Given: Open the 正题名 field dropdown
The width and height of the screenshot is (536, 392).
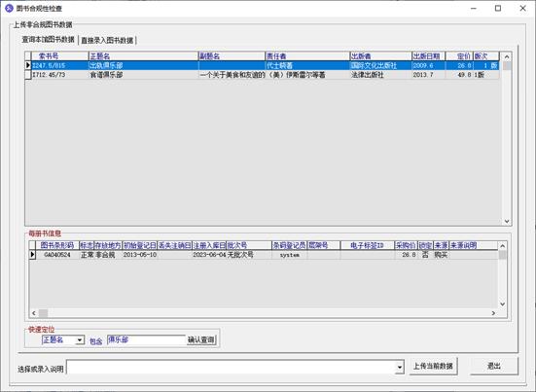Looking at the screenshot, I should point(80,340).
